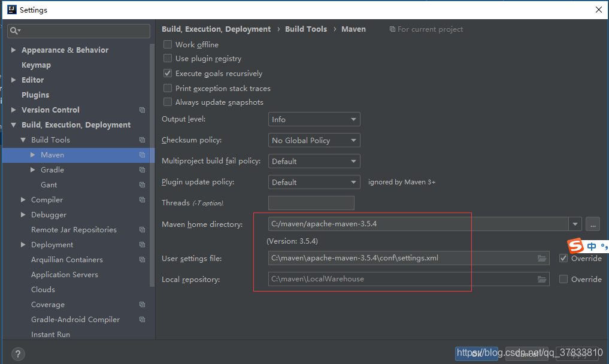Click browse button for Maven home directory
This screenshot has width=609, height=364.
593,224
